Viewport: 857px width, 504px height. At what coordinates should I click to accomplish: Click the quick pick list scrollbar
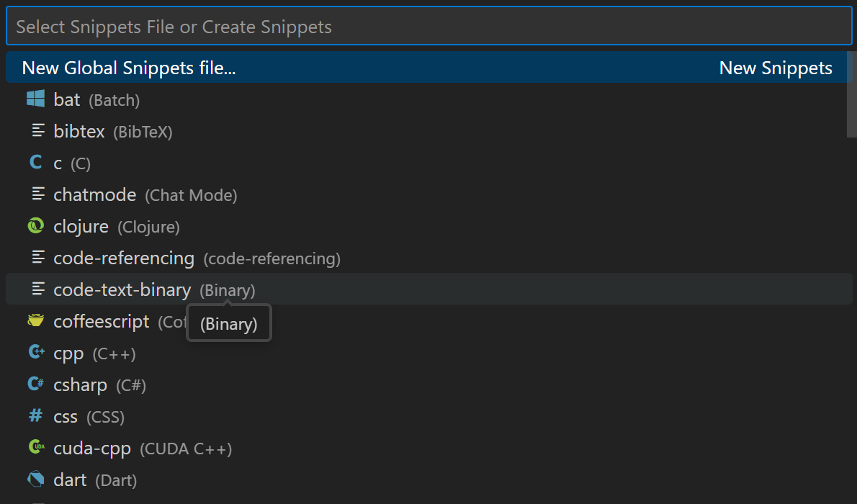tap(851, 94)
